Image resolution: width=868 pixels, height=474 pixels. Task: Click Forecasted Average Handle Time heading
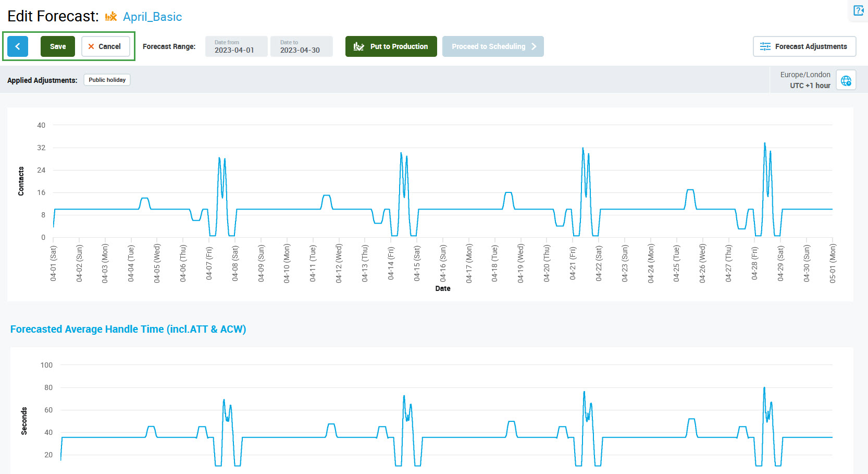(x=128, y=329)
